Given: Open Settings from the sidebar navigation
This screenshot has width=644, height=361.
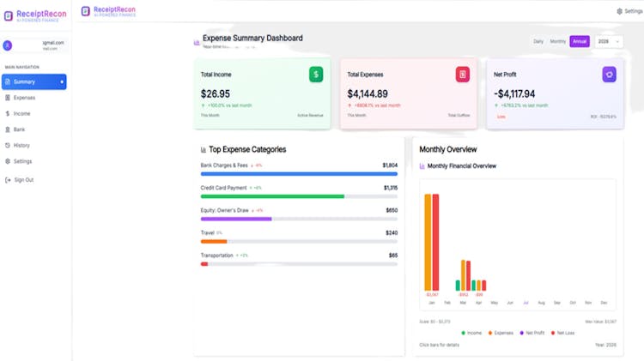Looking at the screenshot, I should coord(22,161).
